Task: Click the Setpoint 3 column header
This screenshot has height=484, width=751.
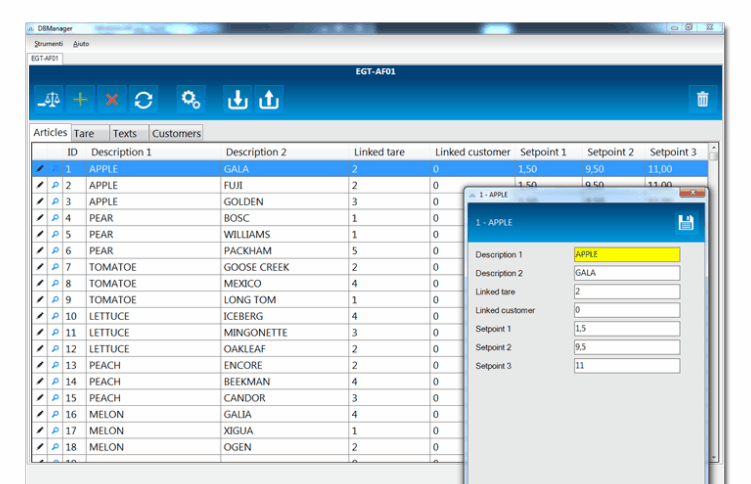Action: pos(675,152)
